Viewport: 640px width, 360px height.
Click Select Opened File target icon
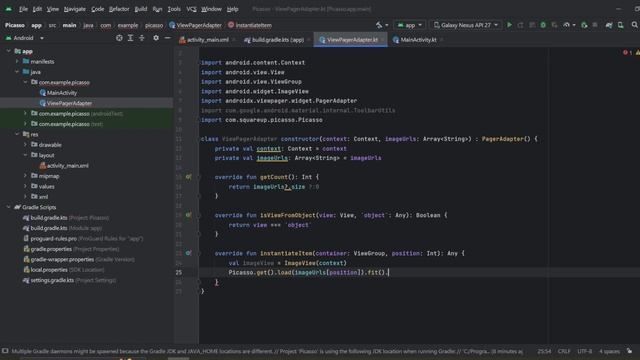click(x=119, y=38)
